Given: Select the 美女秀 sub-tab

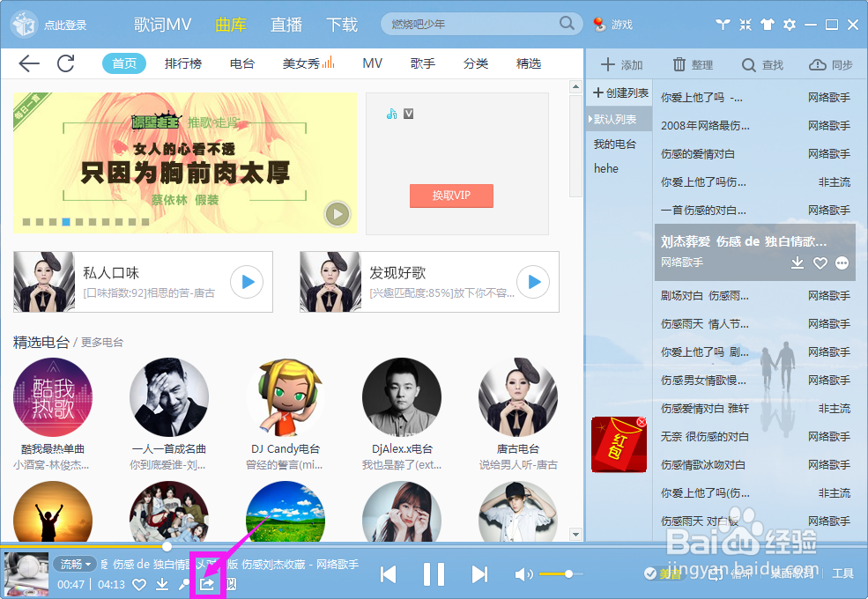Looking at the screenshot, I should click(308, 63).
